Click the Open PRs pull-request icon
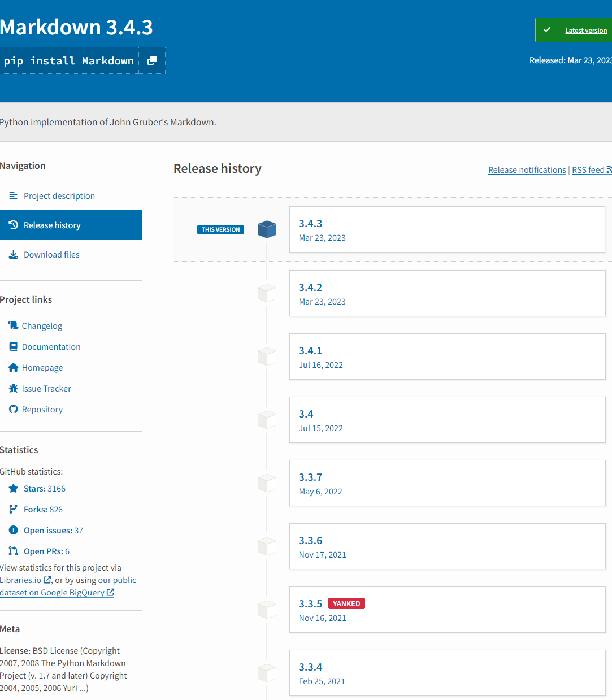612x700 pixels. 14,551
